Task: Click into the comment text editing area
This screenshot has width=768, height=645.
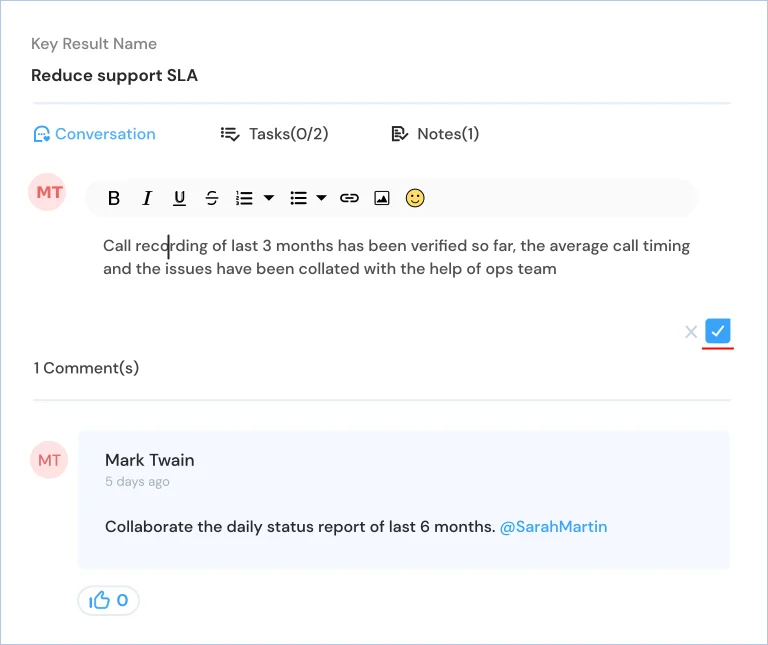Action: coord(397,257)
